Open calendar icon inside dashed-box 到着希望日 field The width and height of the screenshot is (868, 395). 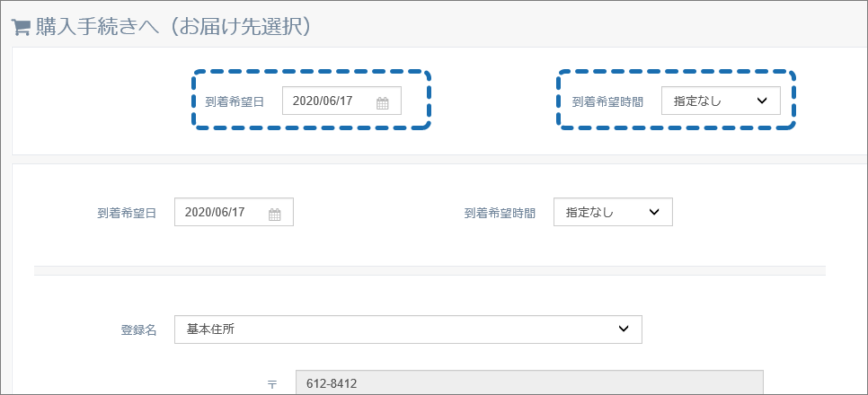383,103
